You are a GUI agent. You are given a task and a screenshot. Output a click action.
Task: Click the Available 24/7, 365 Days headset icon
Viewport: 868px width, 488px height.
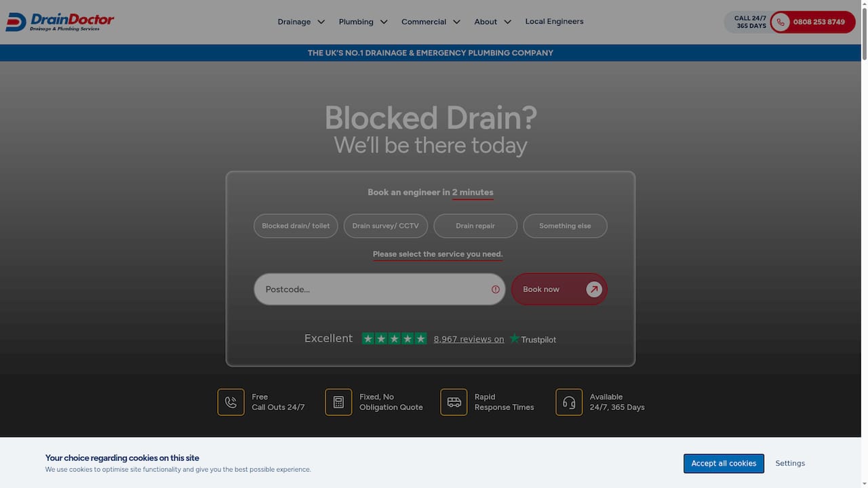point(568,402)
